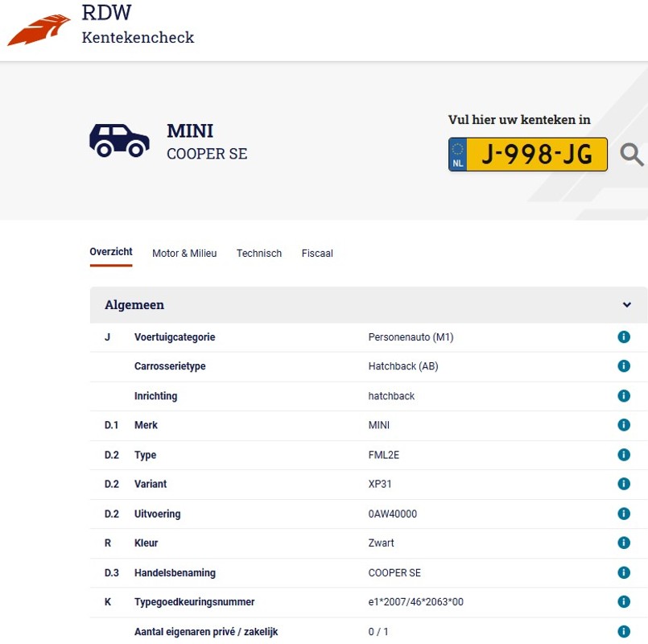Click the Type value FML2E
The height and width of the screenshot is (644, 648).
(x=383, y=455)
